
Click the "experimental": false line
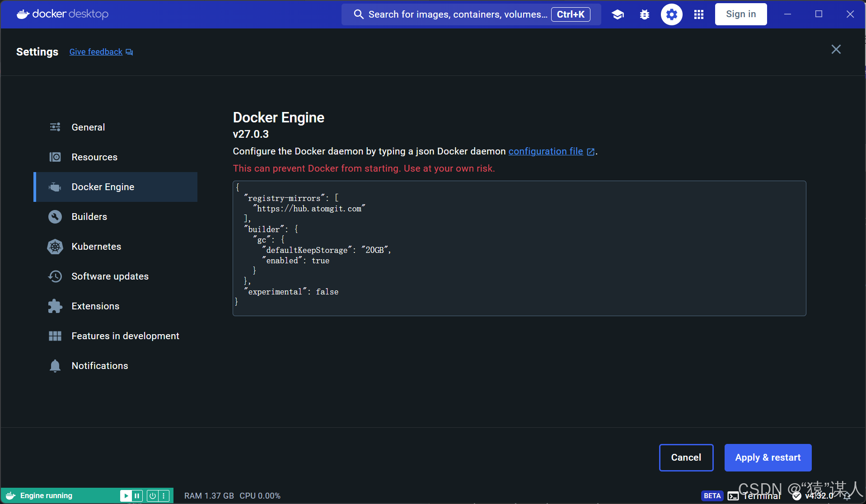click(x=291, y=292)
